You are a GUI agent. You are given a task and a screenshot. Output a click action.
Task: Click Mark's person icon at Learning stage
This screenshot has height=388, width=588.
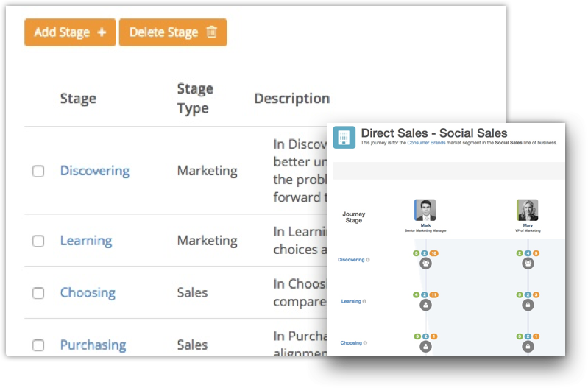point(425,305)
